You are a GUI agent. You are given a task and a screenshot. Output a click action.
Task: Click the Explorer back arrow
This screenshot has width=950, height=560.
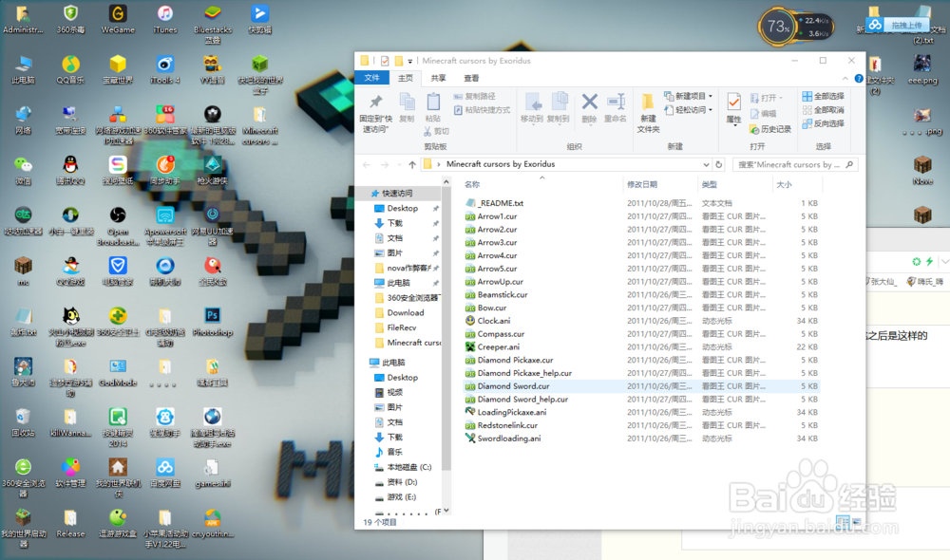point(367,164)
